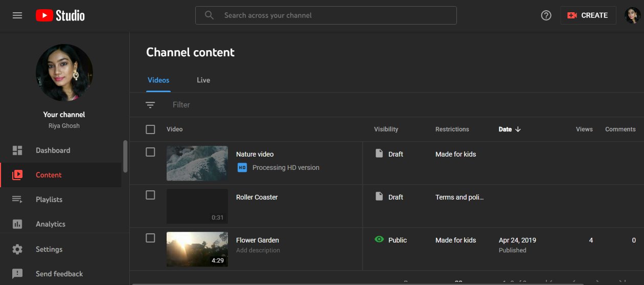
Task: Tick the checkbox for Nature video
Action: pyautogui.click(x=150, y=152)
